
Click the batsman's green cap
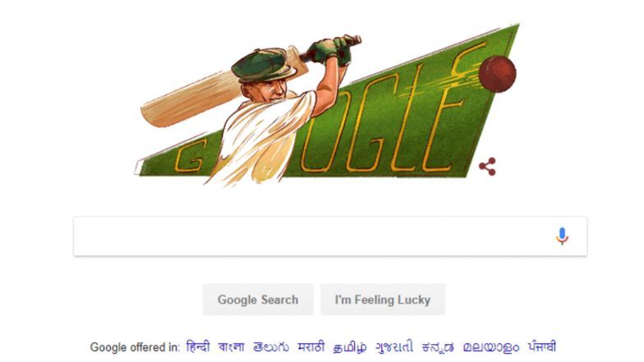point(263,65)
